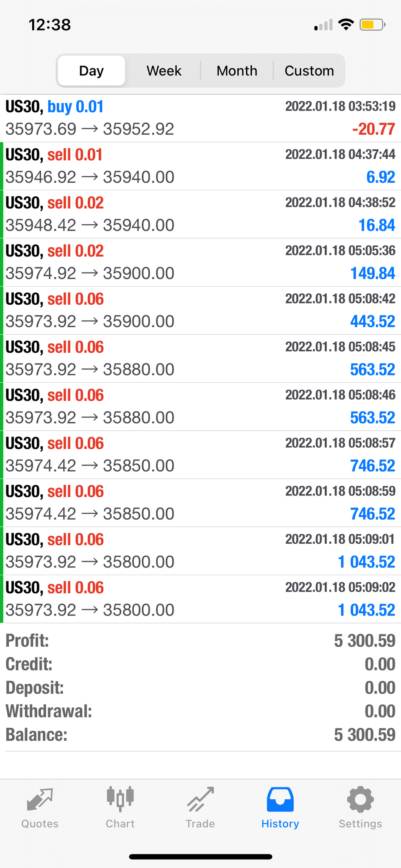The width and height of the screenshot is (401, 868).
Task: Select the trade with 16.84 profit
Action: point(200,214)
